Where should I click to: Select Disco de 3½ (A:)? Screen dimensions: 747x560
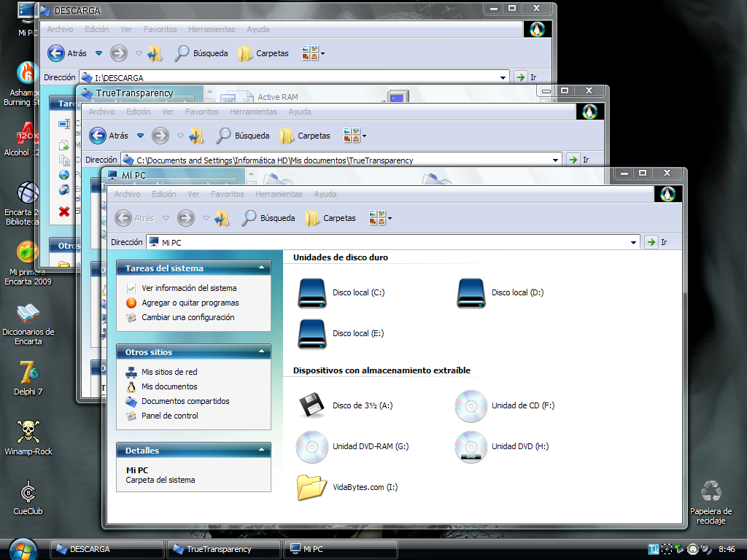point(312,406)
